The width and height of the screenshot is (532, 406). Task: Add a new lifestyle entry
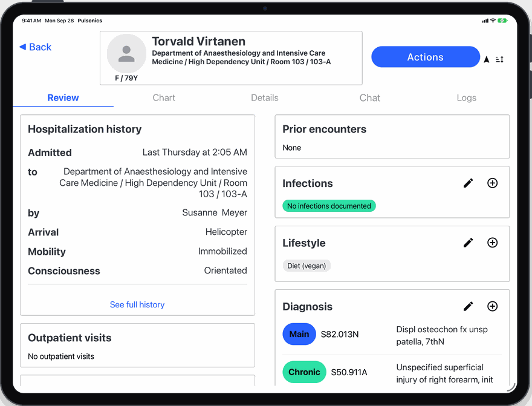pos(492,243)
